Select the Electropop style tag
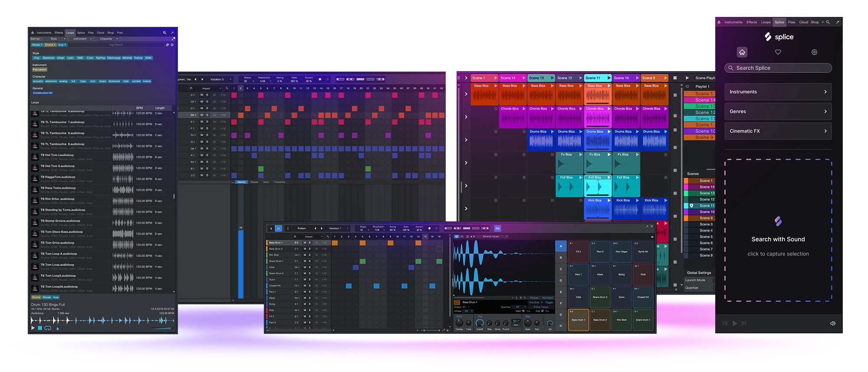Viewport: 868px width, 372px height. tap(114, 58)
